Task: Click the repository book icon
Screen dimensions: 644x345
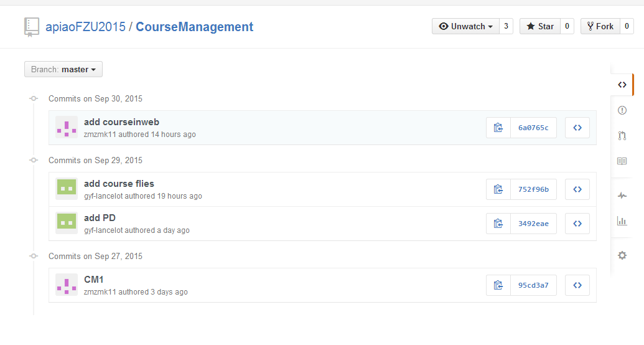Action: [x=32, y=27]
